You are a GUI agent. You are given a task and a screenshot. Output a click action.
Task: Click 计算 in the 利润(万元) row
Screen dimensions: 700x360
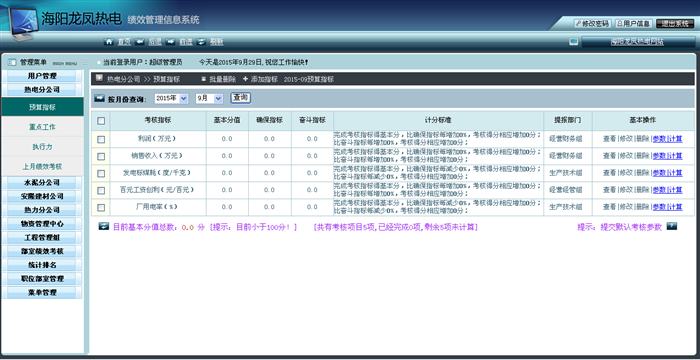tap(676, 139)
